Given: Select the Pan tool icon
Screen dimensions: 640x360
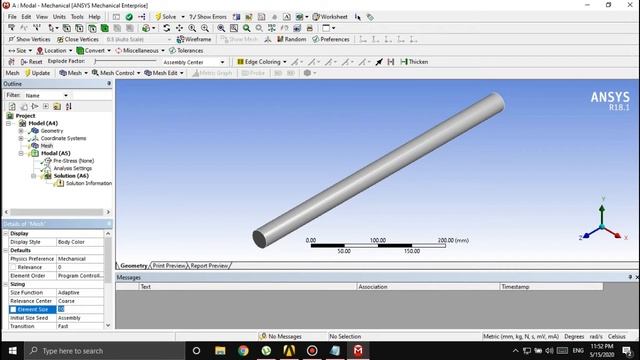Looking at the screenshot, I should [179, 28].
